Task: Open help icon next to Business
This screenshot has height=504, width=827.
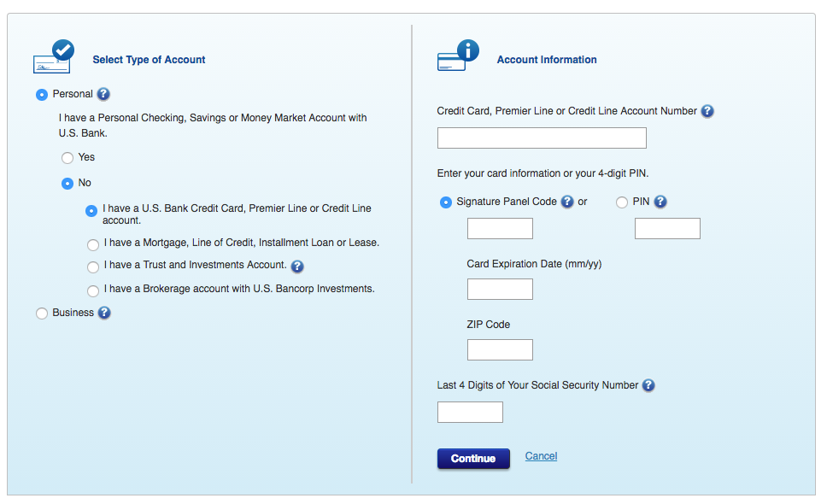Action: 104,313
